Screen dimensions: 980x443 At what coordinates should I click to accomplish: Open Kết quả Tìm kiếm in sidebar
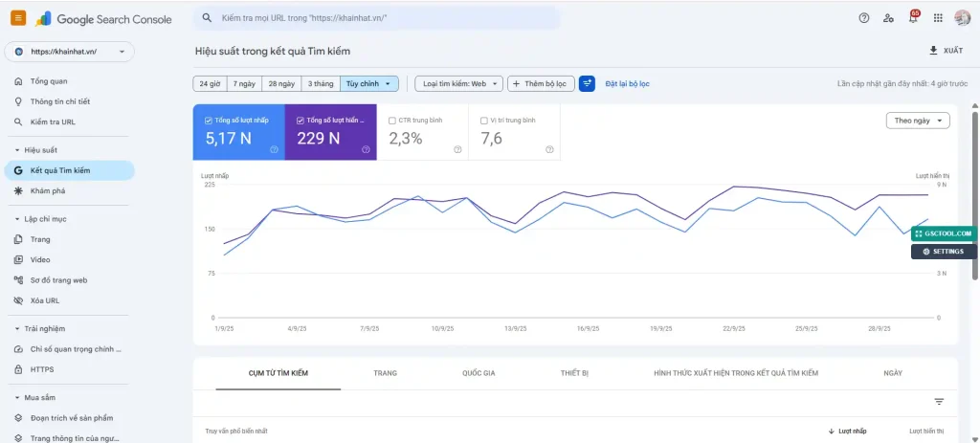69,170
